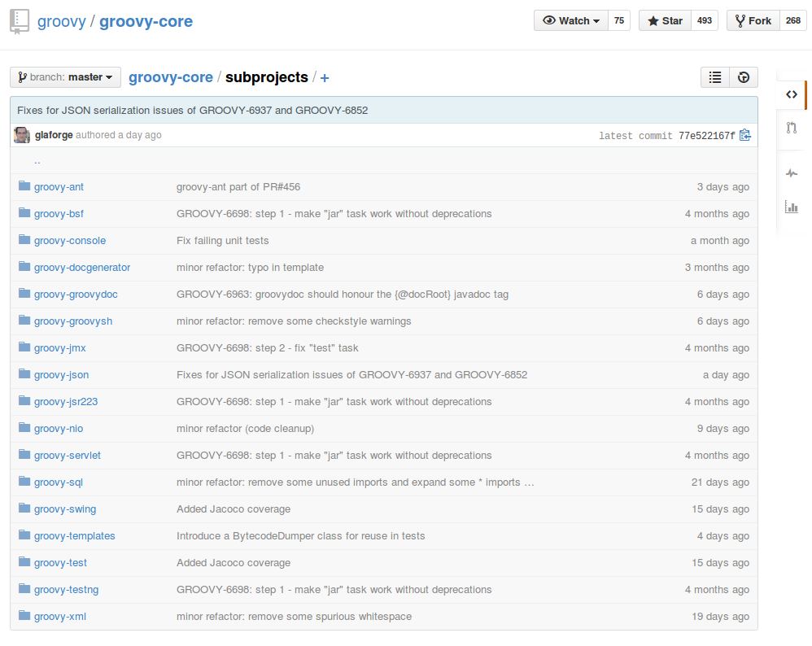The width and height of the screenshot is (812, 646).
Task: Click the groovy-docgenerator folder icon
Action: pos(24,267)
